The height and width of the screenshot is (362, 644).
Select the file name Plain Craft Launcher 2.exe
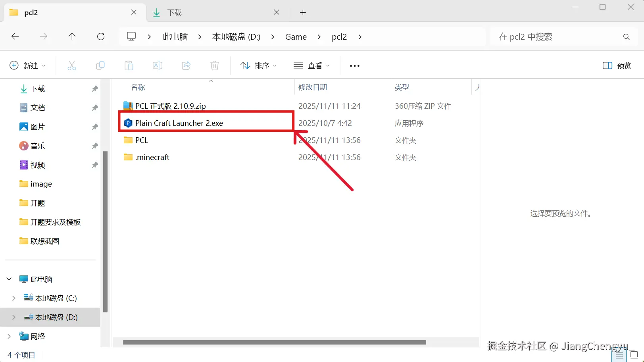(179, 123)
